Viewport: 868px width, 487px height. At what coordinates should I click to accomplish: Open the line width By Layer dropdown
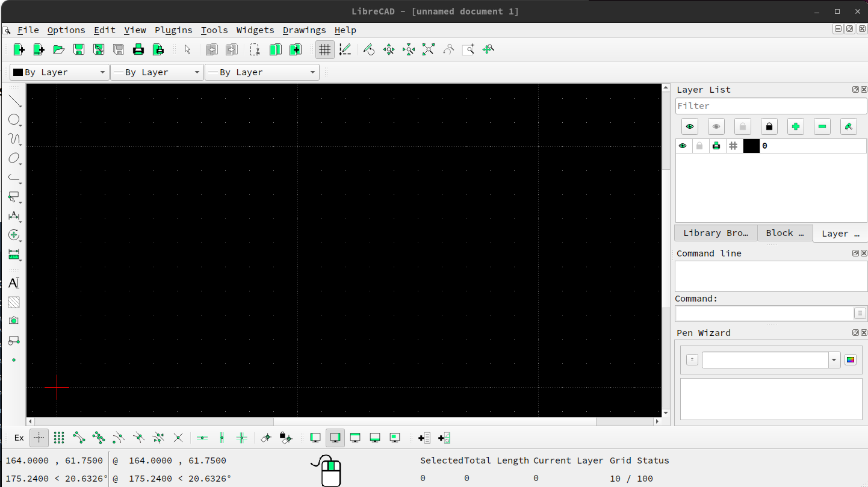(x=157, y=72)
